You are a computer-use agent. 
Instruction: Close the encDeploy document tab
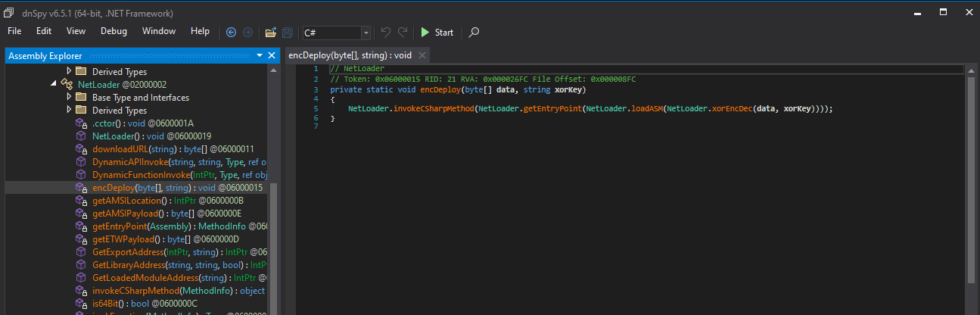422,55
